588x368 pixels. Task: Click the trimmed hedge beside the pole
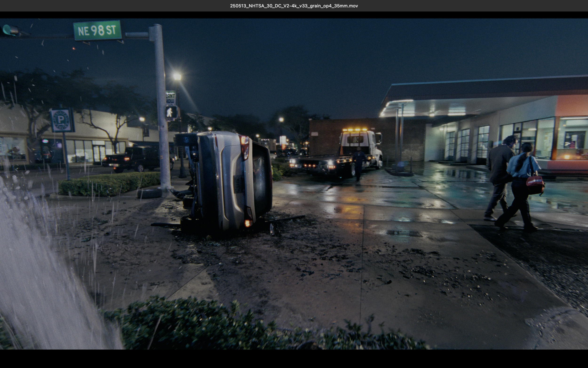109,184
